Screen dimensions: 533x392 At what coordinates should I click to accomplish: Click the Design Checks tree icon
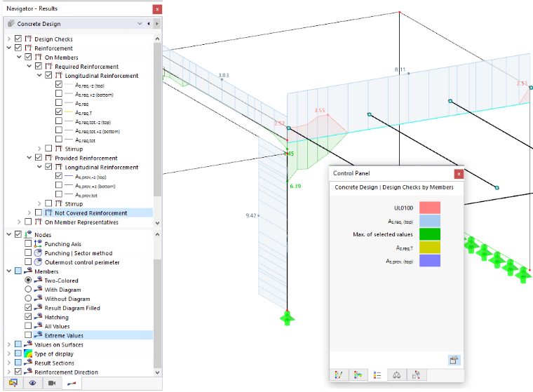28,39
